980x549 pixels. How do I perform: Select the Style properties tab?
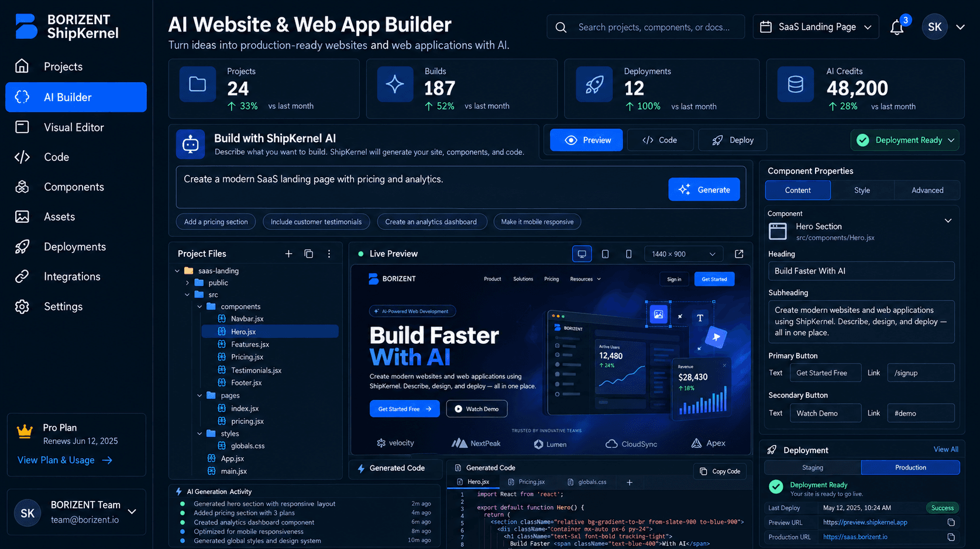[862, 190]
